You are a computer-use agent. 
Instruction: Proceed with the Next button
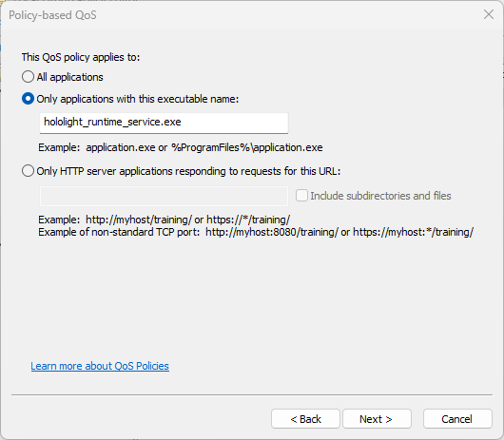[x=377, y=419]
